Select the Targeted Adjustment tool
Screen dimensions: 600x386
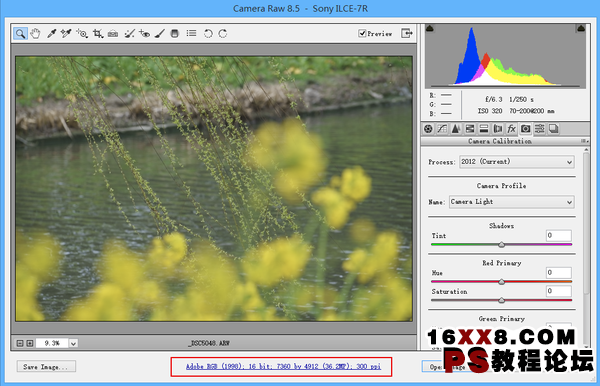click(x=82, y=34)
